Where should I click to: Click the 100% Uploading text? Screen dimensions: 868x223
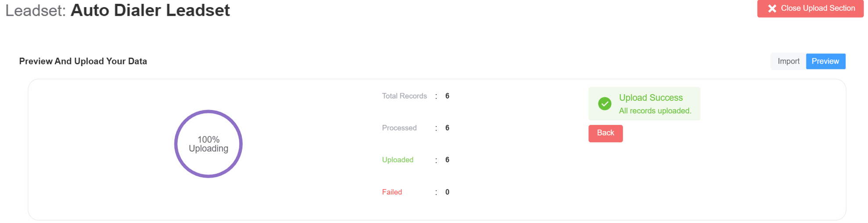209,144
